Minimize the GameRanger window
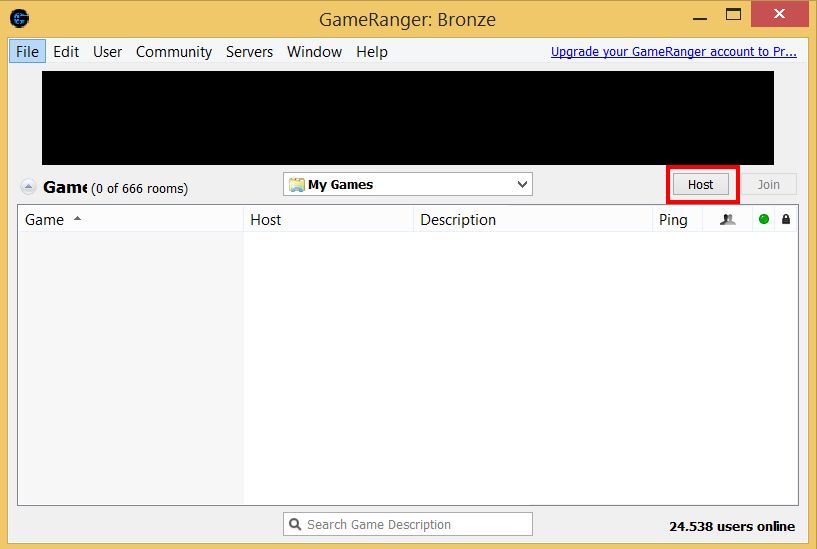This screenshot has width=817, height=549. click(x=700, y=17)
